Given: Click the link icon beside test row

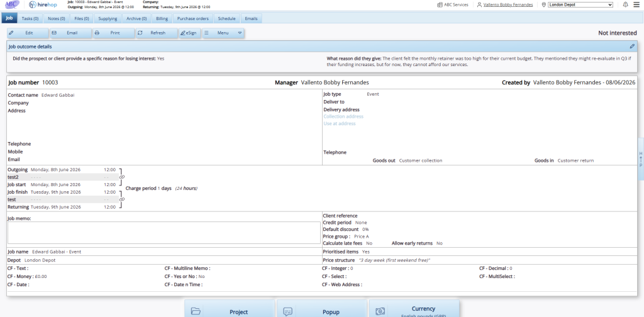Looking at the screenshot, I should [121, 199].
